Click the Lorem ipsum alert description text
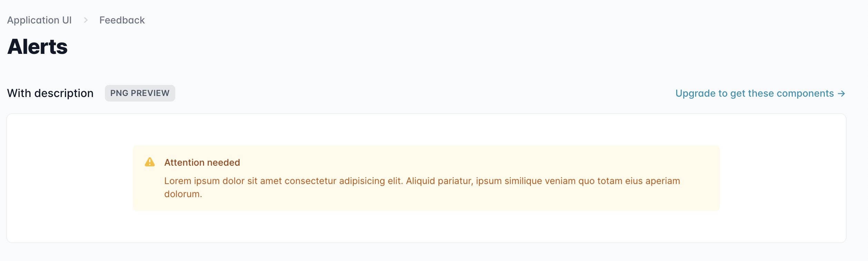This screenshot has width=868, height=261. [422, 187]
